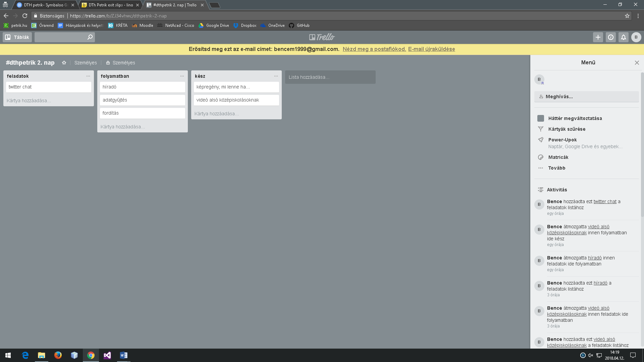Click Lista hozzáadása input field

(x=330, y=77)
